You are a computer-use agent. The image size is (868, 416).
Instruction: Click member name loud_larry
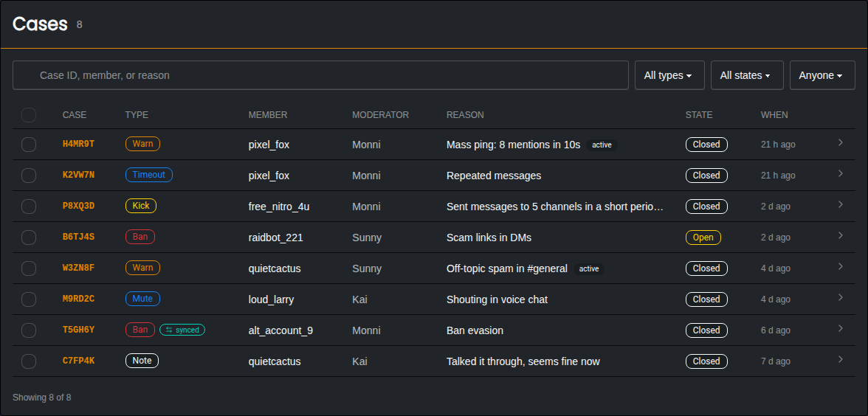click(x=272, y=299)
